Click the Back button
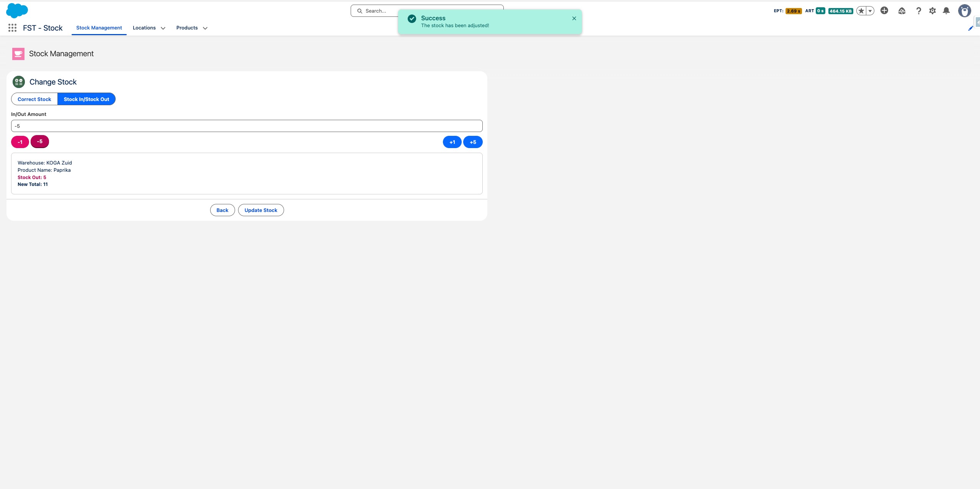 click(x=222, y=210)
